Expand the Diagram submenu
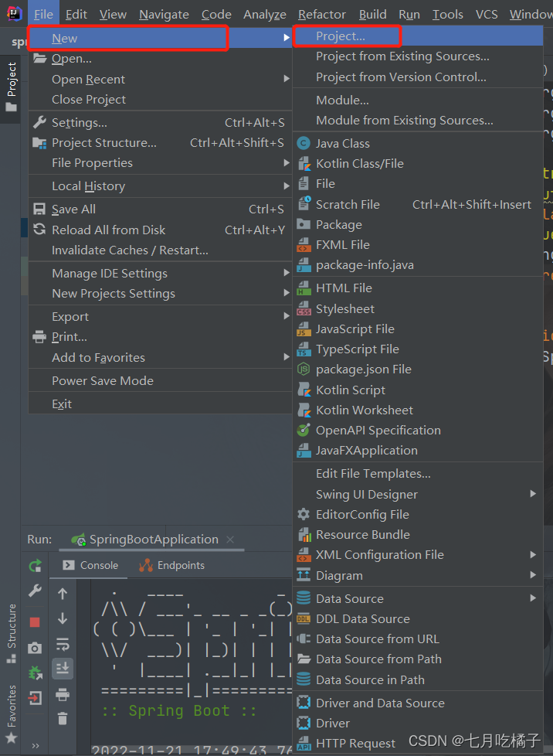 pyautogui.click(x=418, y=576)
